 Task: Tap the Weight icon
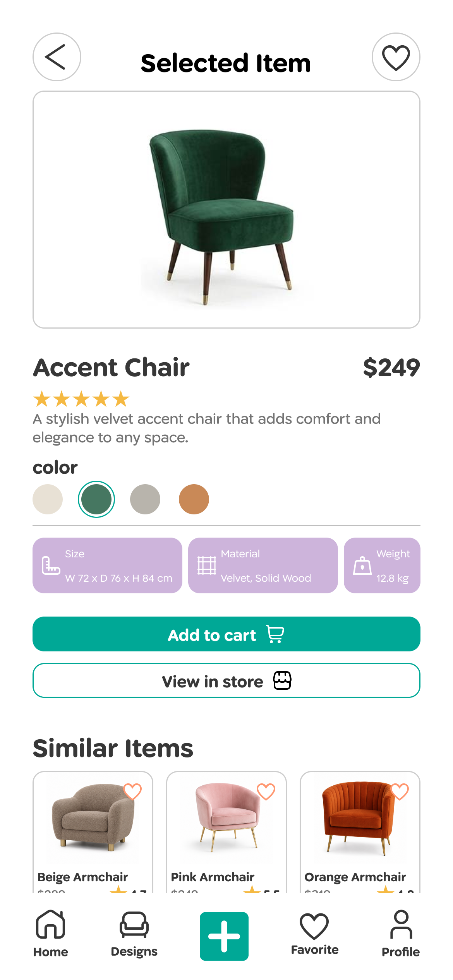click(362, 565)
